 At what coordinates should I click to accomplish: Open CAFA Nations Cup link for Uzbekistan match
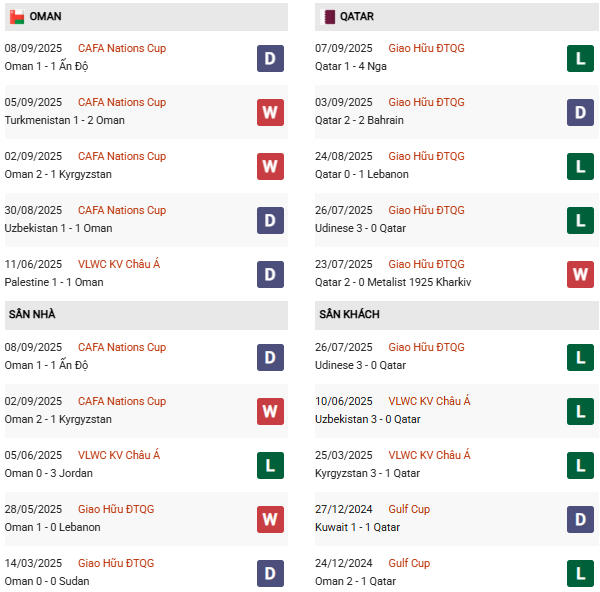122,210
